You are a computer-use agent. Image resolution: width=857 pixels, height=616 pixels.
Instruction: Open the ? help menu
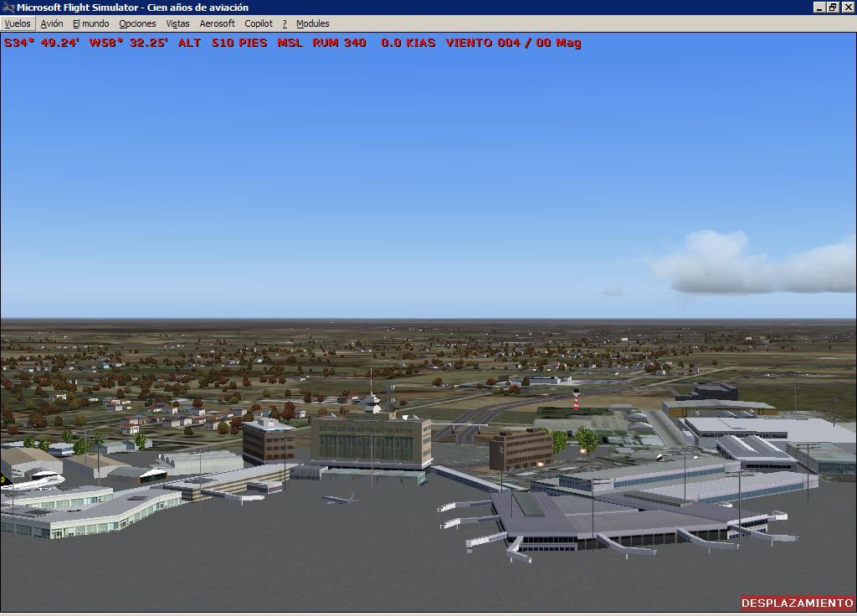point(285,23)
